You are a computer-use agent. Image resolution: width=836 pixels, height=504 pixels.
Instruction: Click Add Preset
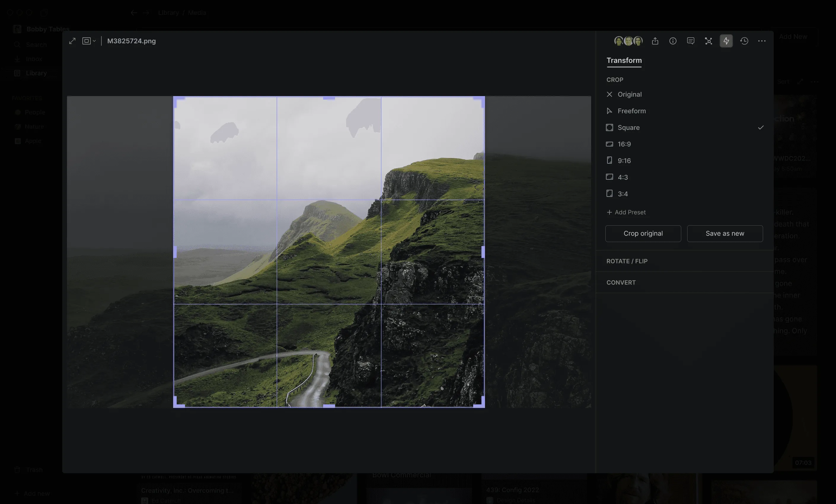[626, 212]
